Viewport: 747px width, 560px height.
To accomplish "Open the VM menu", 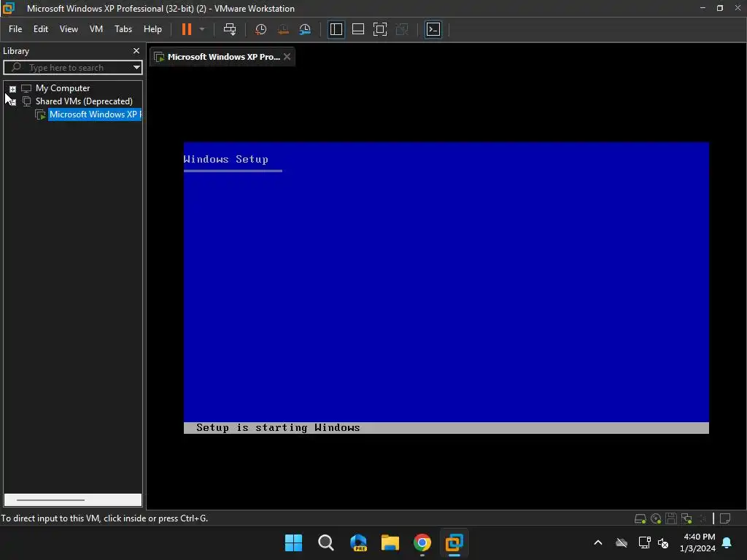I will (96, 29).
